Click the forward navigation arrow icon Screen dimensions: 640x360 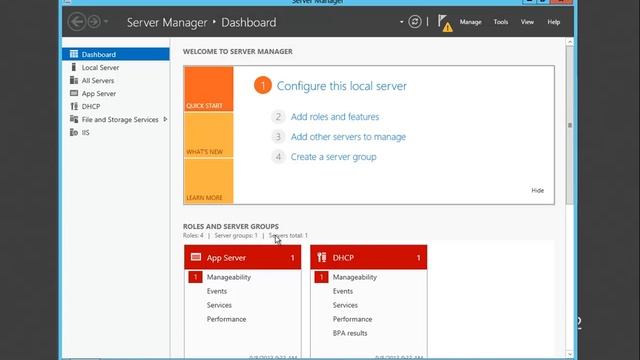pos(94,22)
